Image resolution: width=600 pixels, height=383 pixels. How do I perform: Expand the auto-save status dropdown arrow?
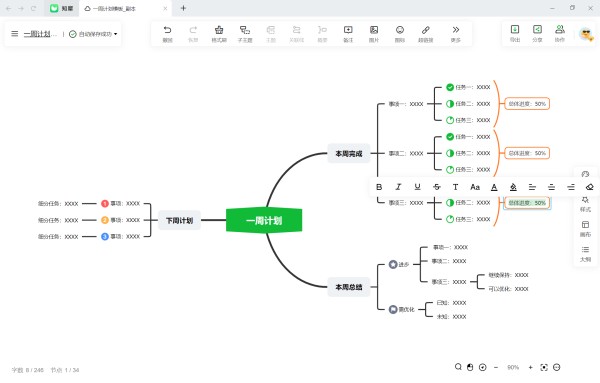coord(116,34)
